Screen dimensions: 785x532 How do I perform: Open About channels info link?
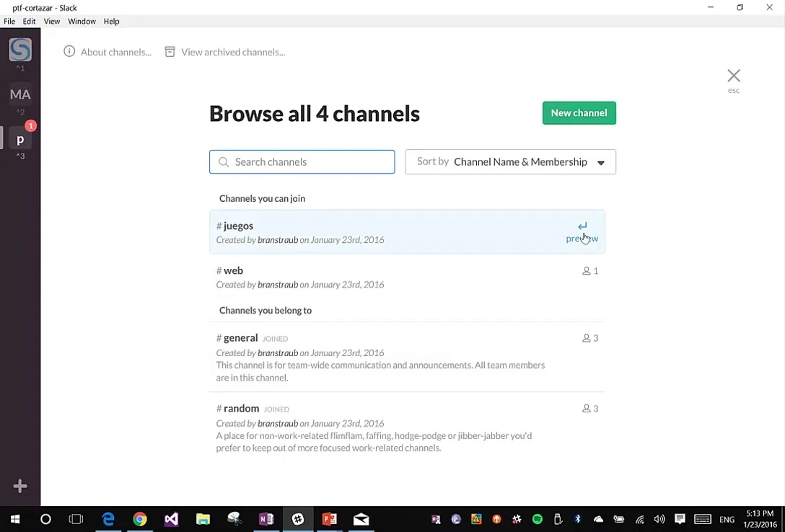(116, 52)
